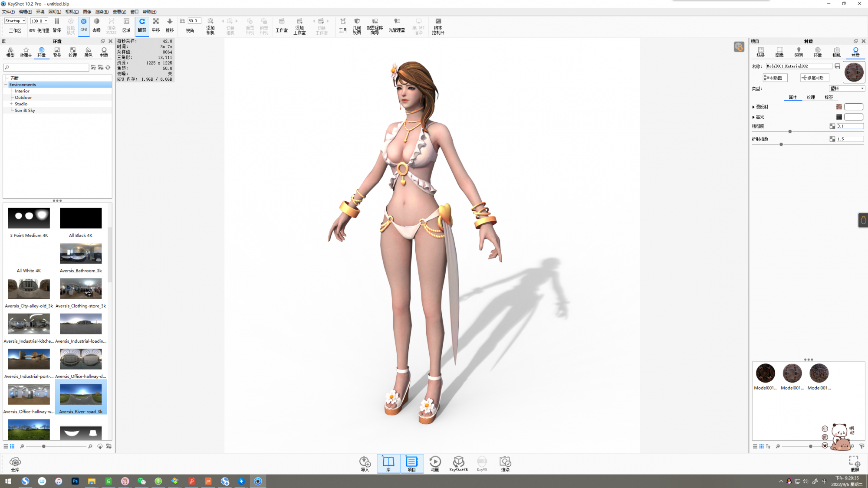Click the 多层材质 multi-material button
This screenshot has width=868, height=488.
click(815, 78)
